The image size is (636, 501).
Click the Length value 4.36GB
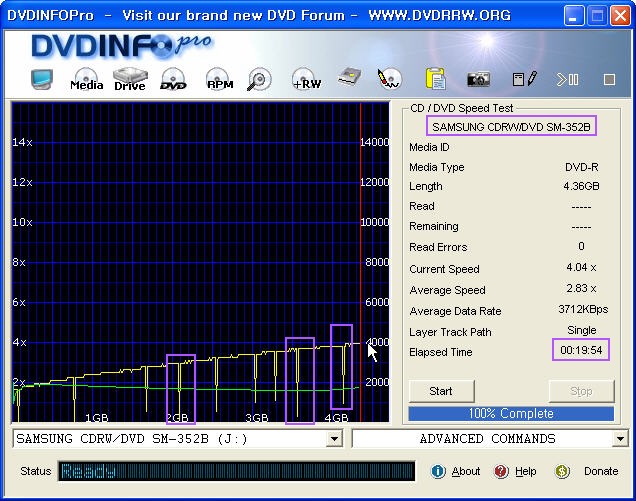point(581,186)
